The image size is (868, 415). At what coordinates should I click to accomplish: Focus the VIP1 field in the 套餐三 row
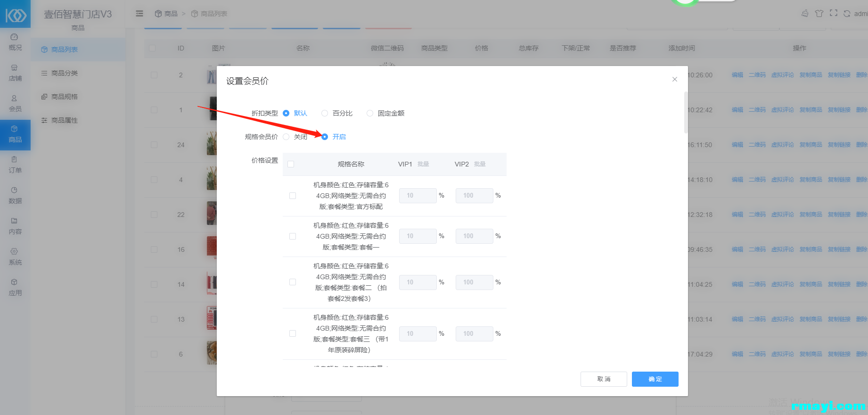[418, 333]
